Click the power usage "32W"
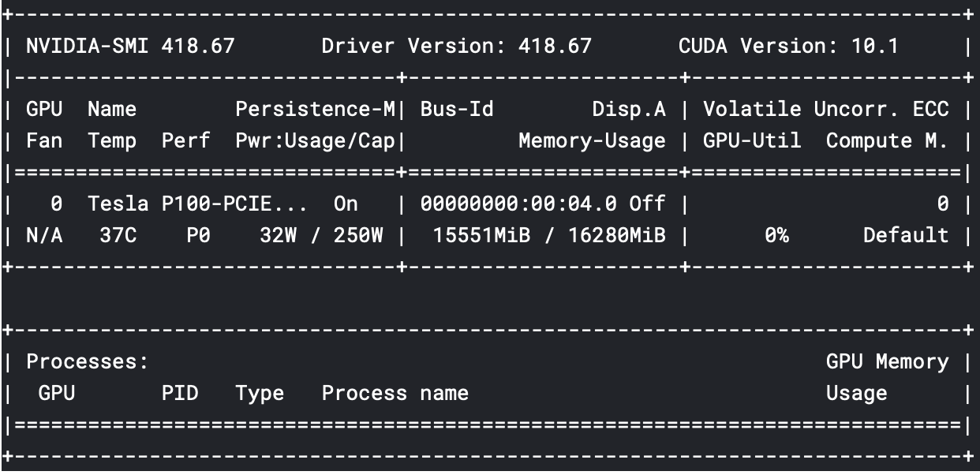 [279, 235]
